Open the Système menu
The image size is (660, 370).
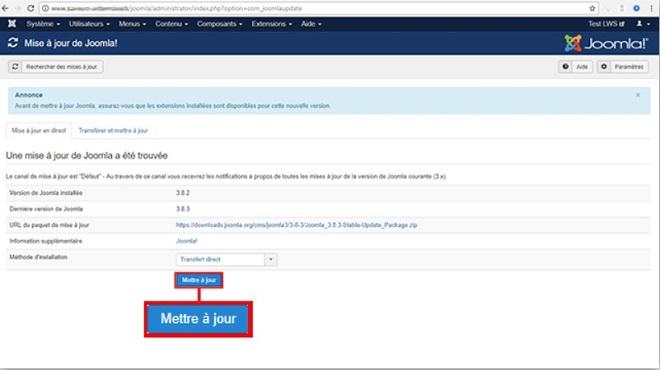pyautogui.click(x=43, y=24)
